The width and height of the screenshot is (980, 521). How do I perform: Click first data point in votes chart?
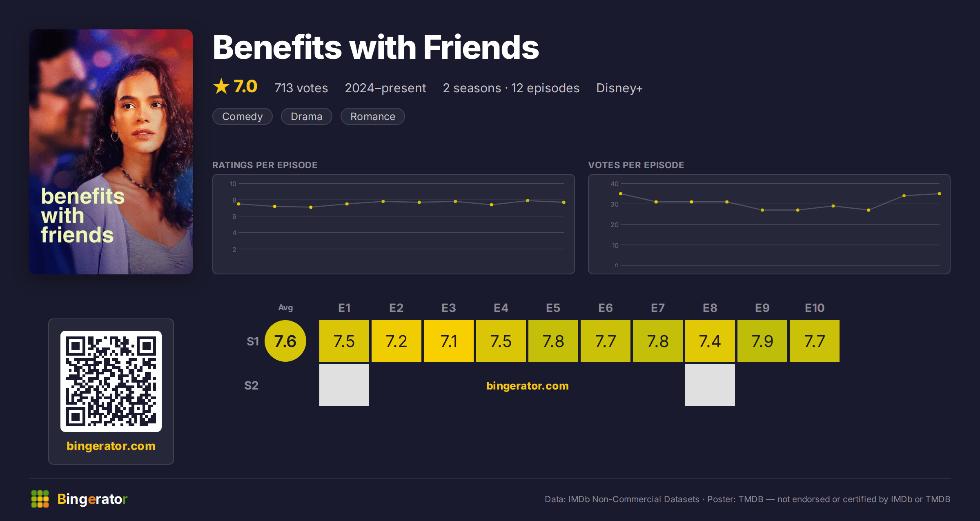621,194
